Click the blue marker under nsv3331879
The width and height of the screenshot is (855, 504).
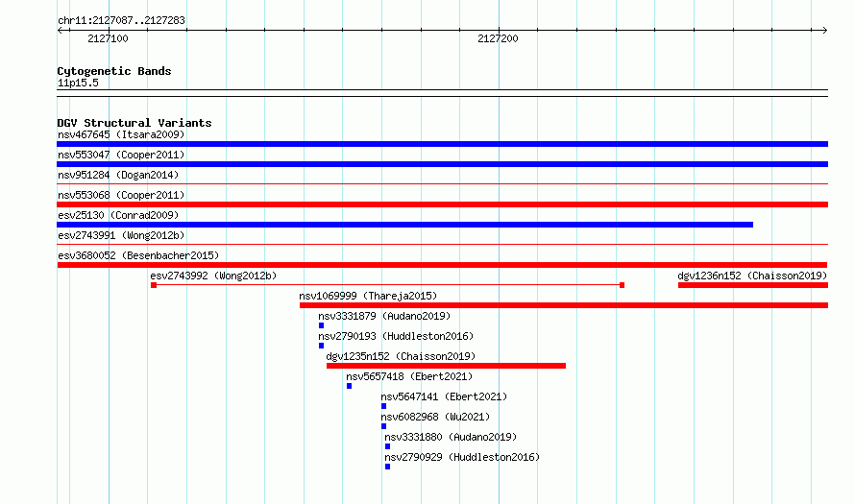tap(321, 325)
